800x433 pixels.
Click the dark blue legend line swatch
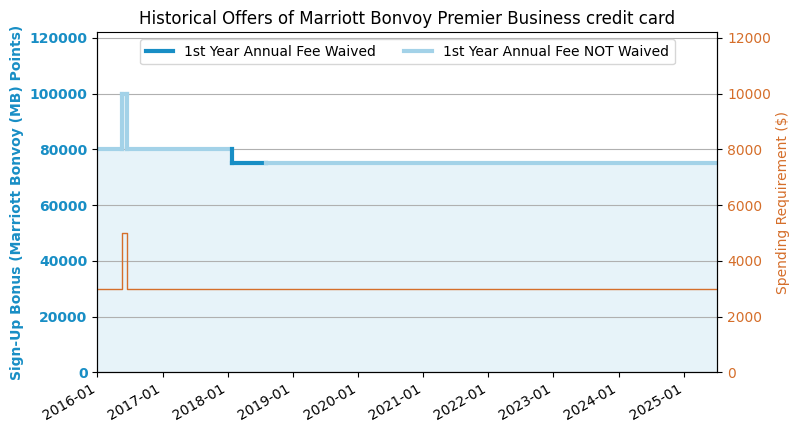coord(159,51)
